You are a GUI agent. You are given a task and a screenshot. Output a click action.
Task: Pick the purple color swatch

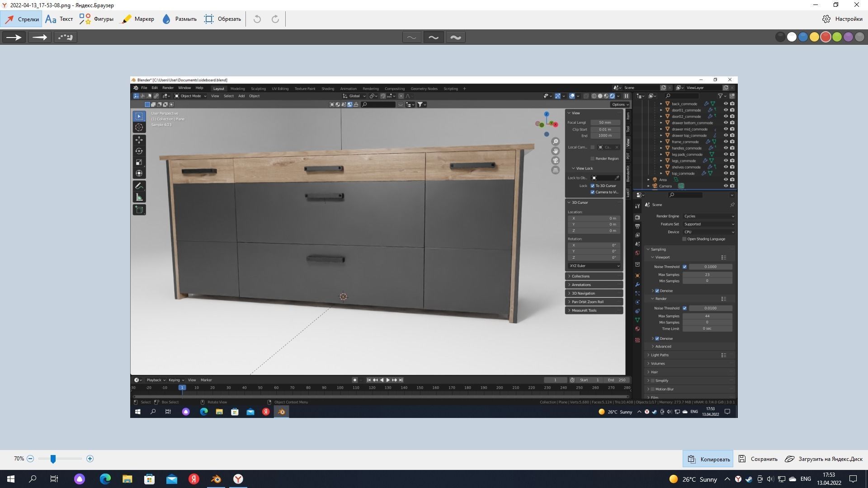pyautogui.click(x=848, y=37)
